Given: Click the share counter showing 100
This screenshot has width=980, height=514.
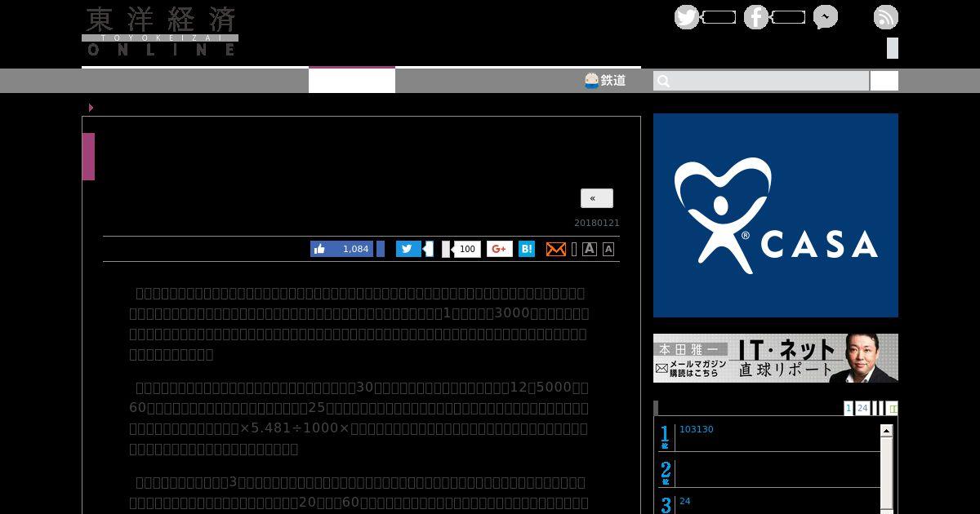Looking at the screenshot, I should (x=466, y=249).
